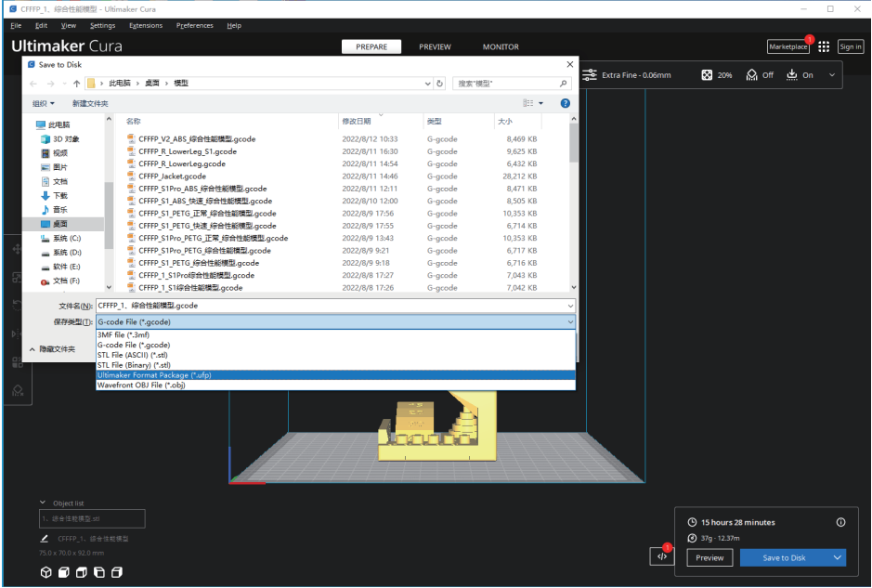Select 下载 downloads in sidebar
872x588 pixels.
[x=54, y=195]
